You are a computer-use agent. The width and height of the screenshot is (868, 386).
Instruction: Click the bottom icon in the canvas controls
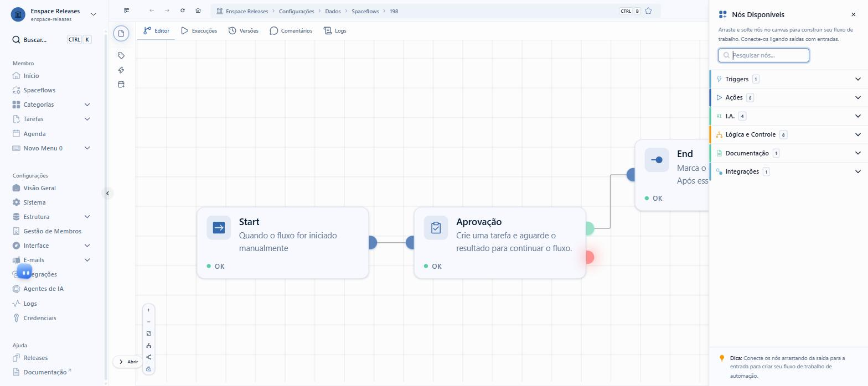148,369
